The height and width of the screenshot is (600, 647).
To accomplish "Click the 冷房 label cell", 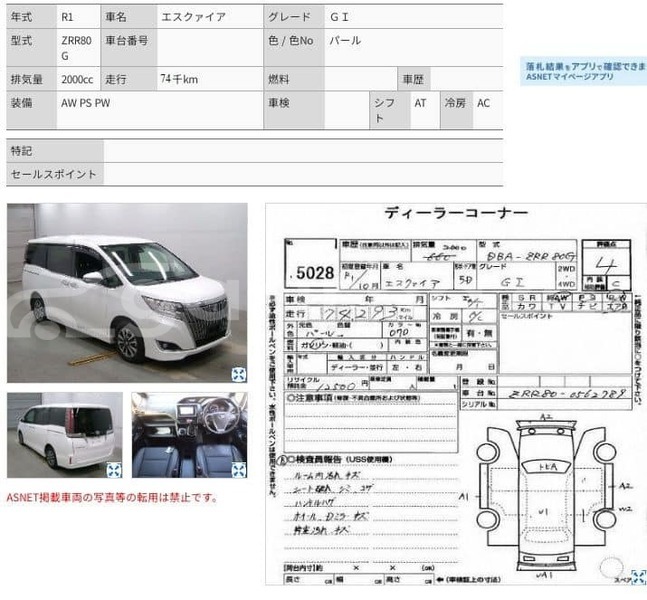I will [456, 110].
